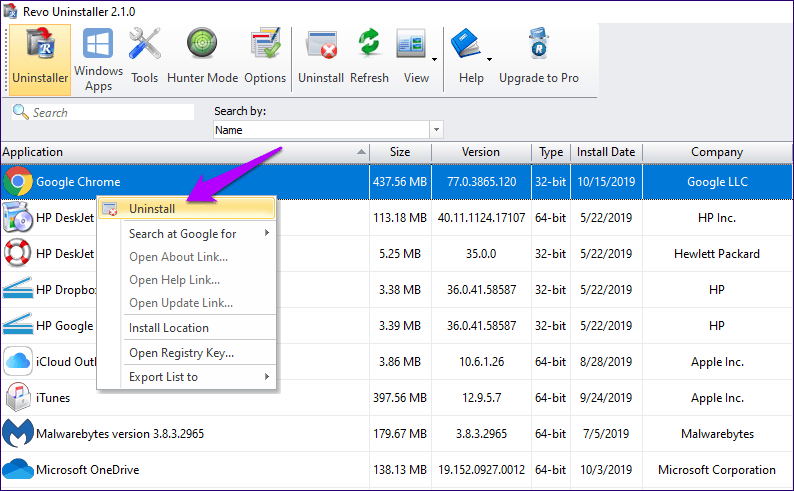Expand the View dropdown arrow
This screenshot has height=491, width=794.
(x=434, y=60)
